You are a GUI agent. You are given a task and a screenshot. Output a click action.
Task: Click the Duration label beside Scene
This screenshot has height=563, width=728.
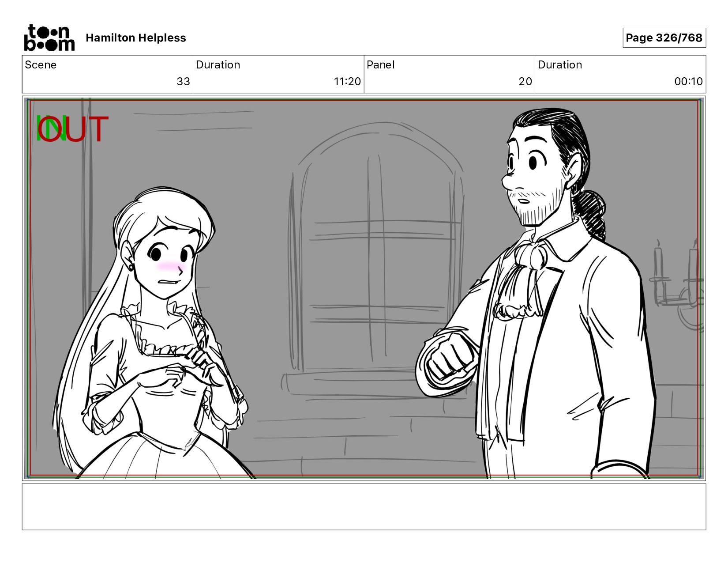click(x=218, y=65)
